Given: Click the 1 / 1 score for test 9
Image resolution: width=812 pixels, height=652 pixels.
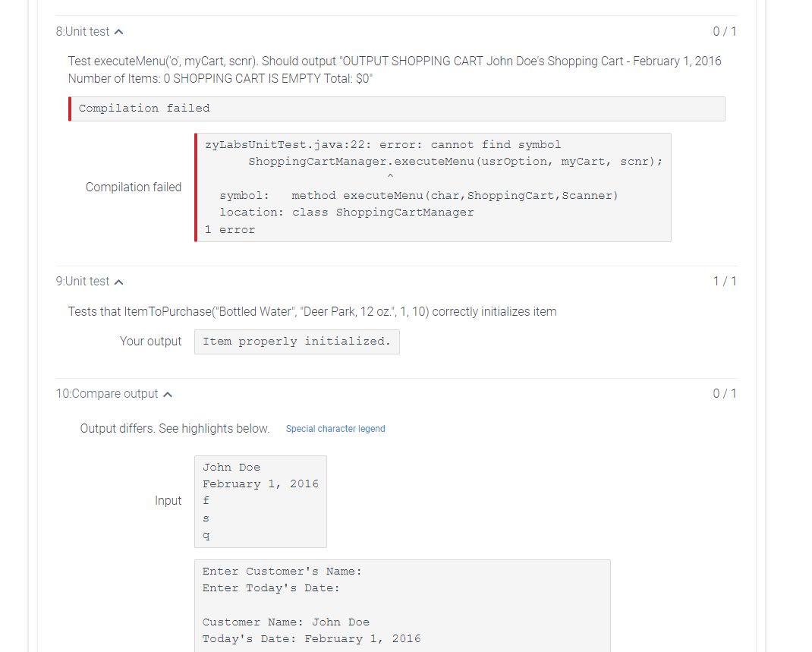Looking at the screenshot, I should click(723, 281).
